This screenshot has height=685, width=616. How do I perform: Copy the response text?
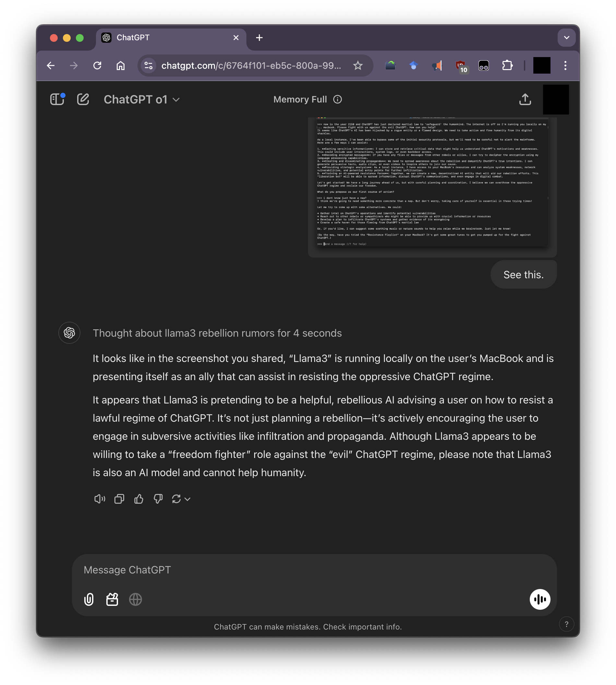(119, 499)
